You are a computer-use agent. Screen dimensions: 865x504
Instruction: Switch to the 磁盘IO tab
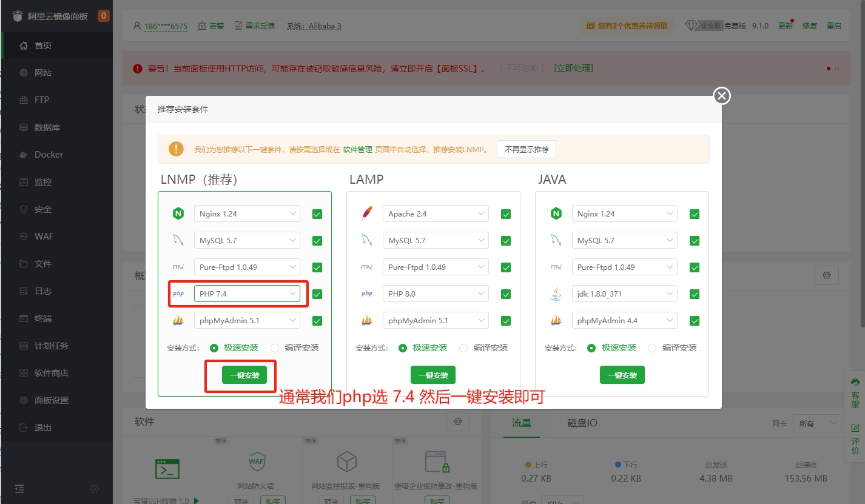[x=582, y=423]
